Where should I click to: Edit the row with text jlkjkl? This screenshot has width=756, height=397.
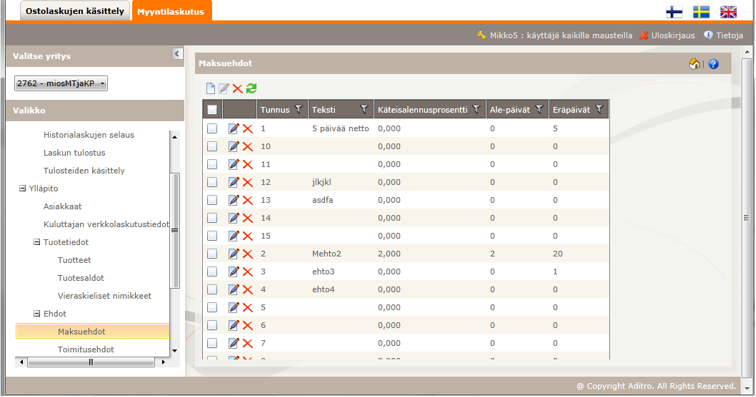coord(233,182)
